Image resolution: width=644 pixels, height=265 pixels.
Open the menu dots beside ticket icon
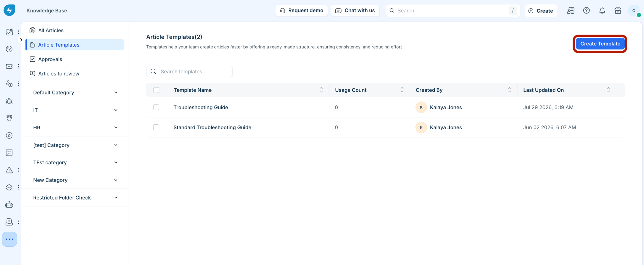(x=19, y=66)
